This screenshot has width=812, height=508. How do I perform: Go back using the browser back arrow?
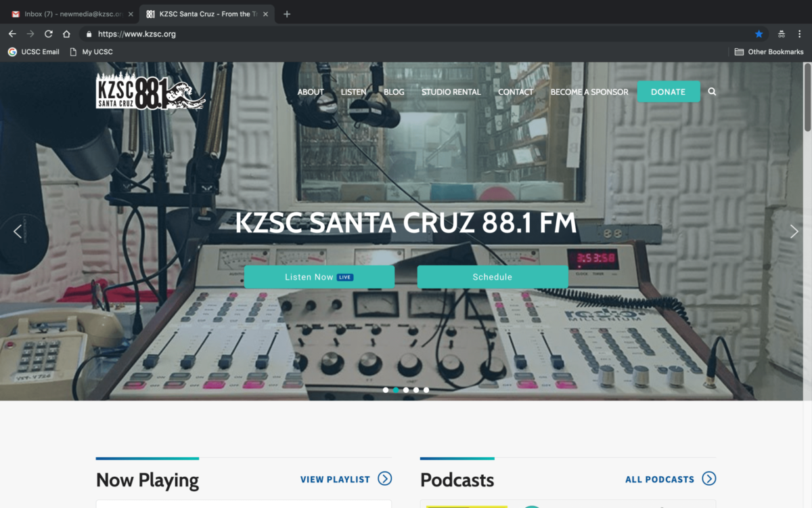(x=12, y=33)
